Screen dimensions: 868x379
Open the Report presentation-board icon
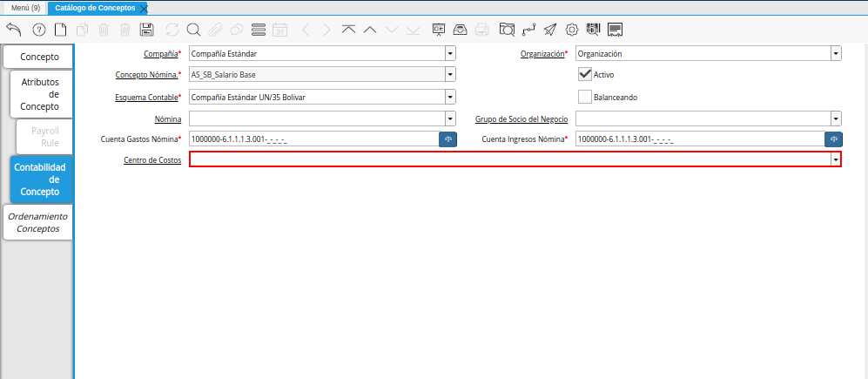pyautogui.click(x=439, y=30)
